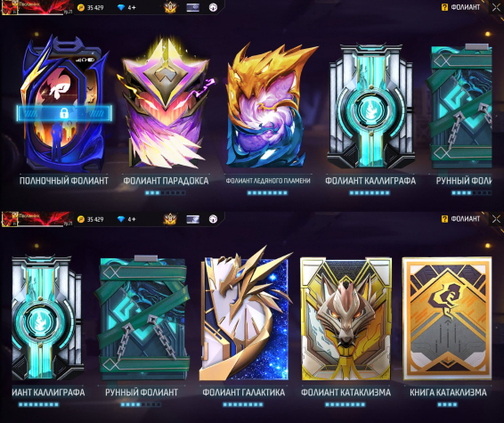The height and width of the screenshot is (423, 504).
Task: Select the Фолиант Парадокса book cover
Action: (x=166, y=104)
